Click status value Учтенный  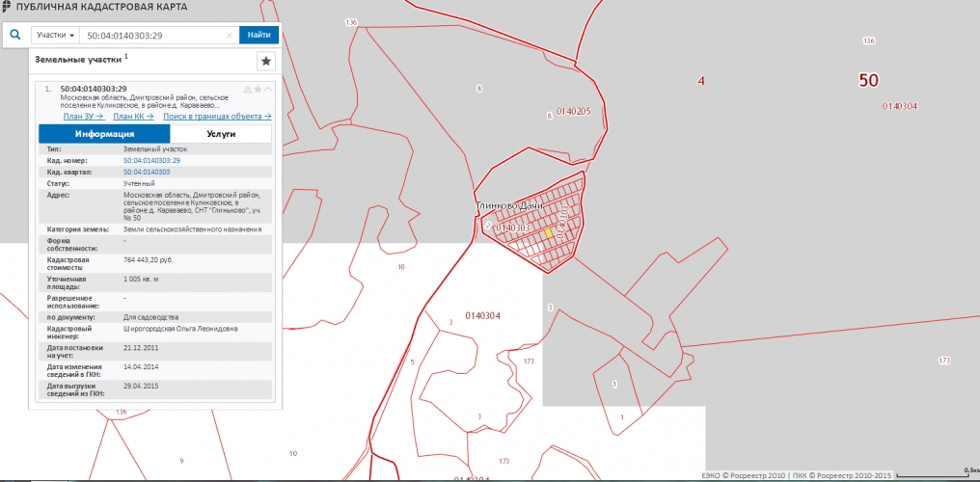click(139, 184)
